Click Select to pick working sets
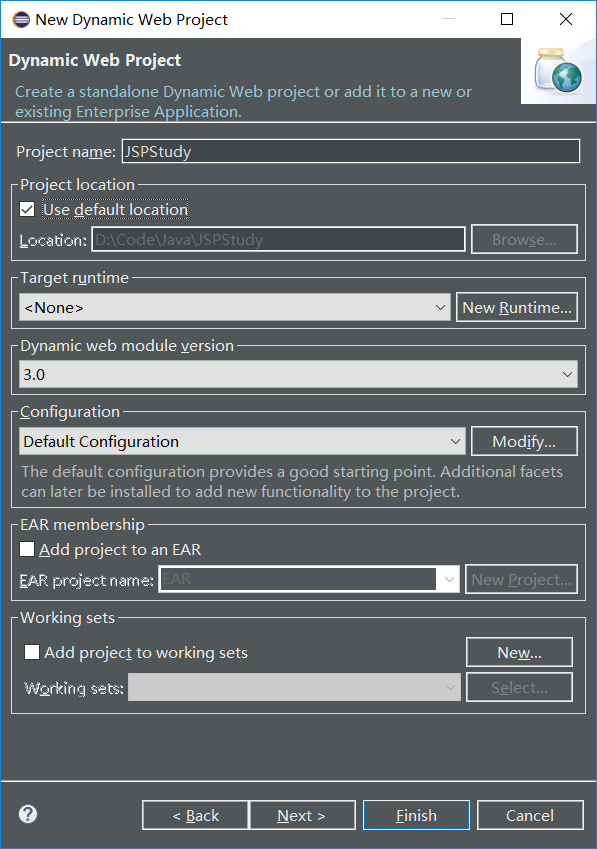Screen dimensions: 597x849 click(x=519, y=687)
